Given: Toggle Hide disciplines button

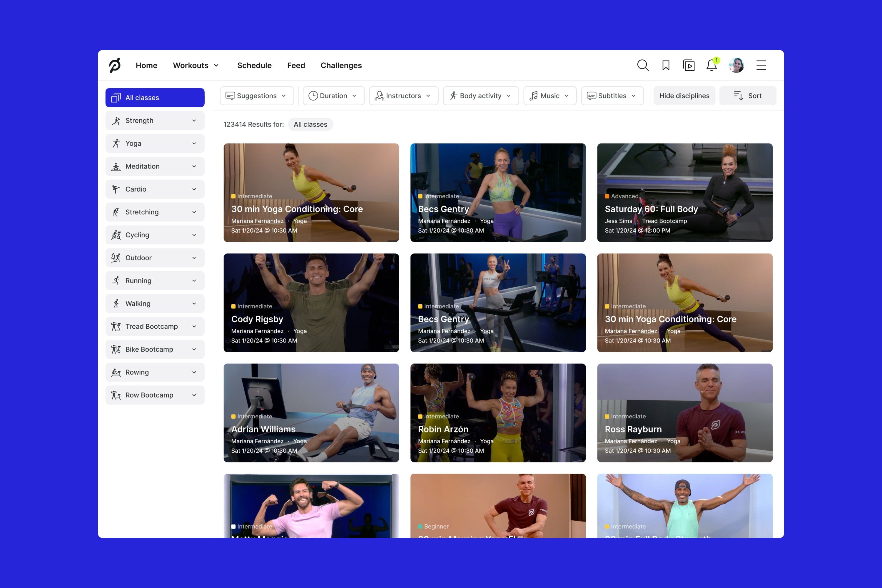Looking at the screenshot, I should pos(684,96).
